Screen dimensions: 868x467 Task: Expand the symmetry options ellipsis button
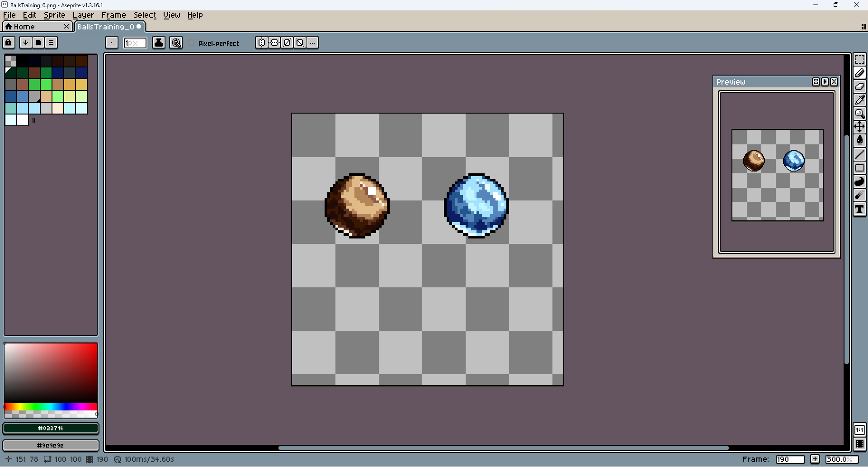pos(313,43)
